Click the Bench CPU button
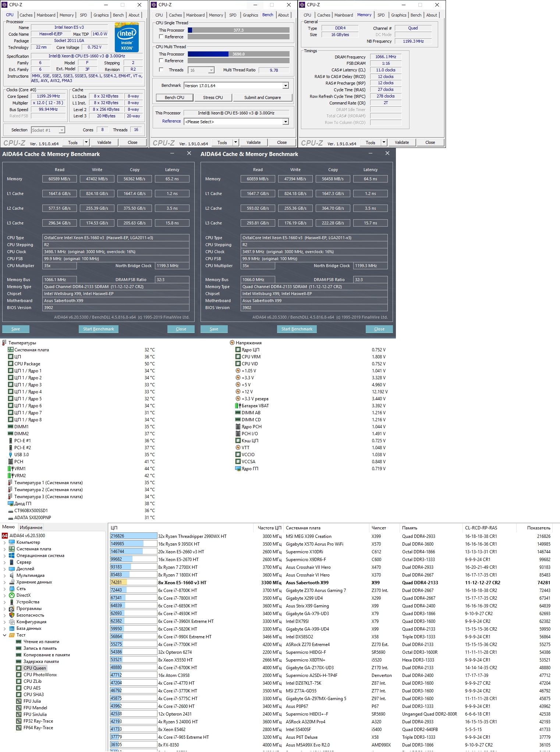 (x=174, y=97)
